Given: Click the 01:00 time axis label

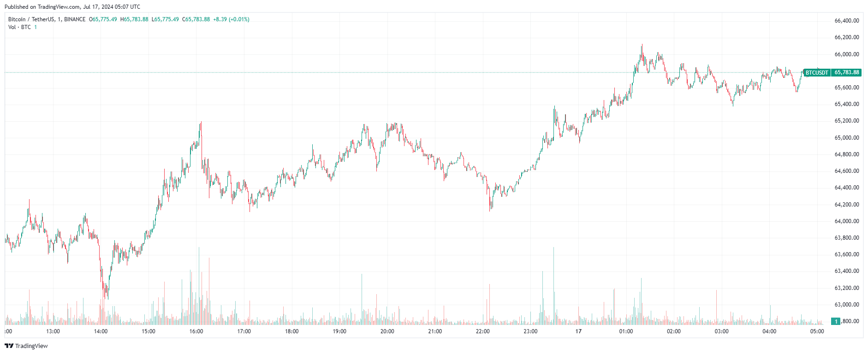Looking at the screenshot, I should tap(626, 331).
